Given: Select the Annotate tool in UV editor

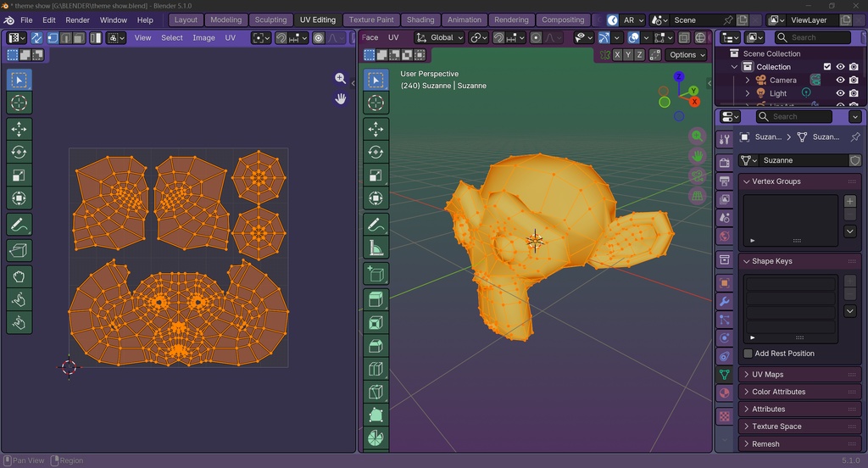Looking at the screenshot, I should (19, 225).
